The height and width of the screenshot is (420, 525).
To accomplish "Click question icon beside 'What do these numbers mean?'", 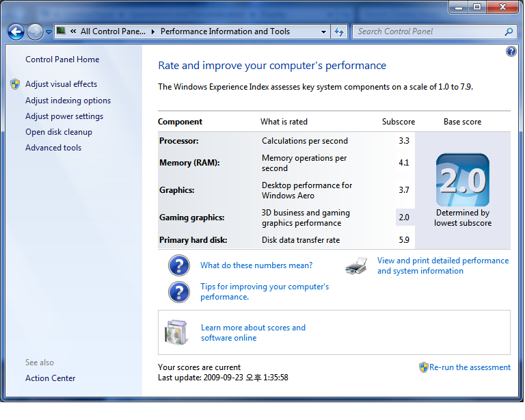I will (x=178, y=265).
